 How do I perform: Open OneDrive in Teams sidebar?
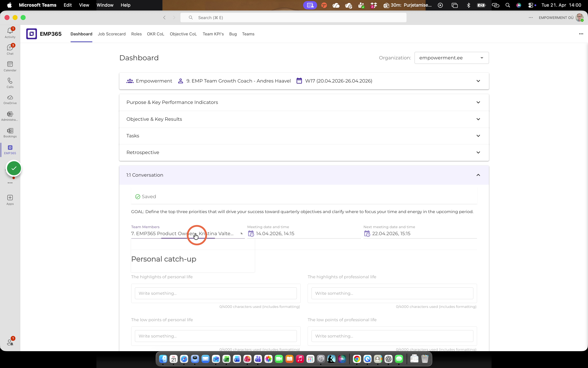pos(10,100)
